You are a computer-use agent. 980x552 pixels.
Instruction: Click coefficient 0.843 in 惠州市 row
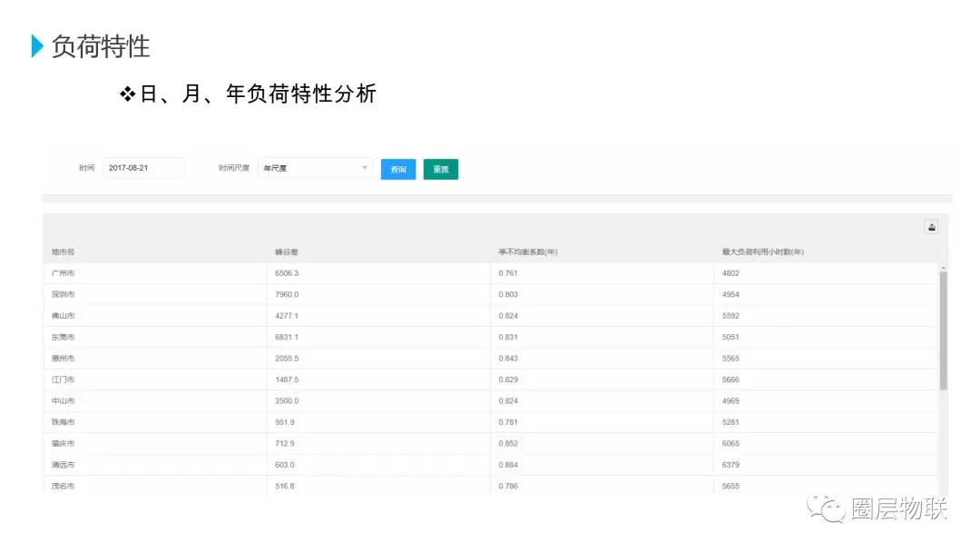(508, 359)
